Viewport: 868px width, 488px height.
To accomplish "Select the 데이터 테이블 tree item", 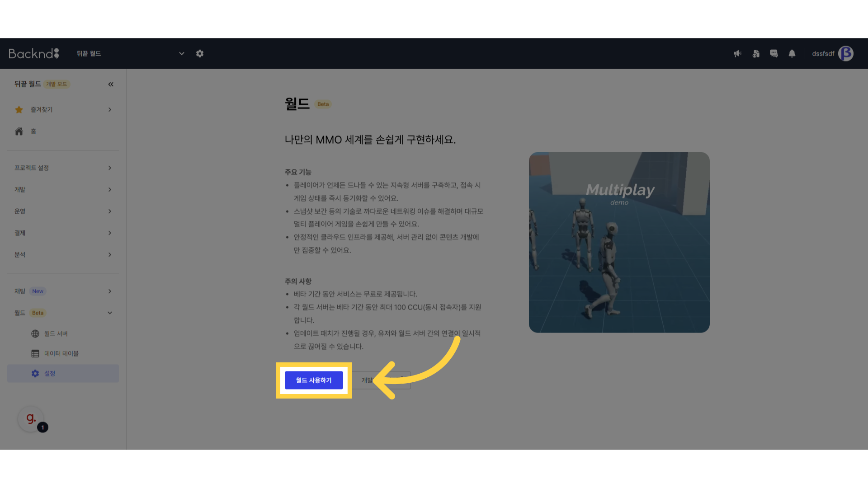I will (61, 353).
